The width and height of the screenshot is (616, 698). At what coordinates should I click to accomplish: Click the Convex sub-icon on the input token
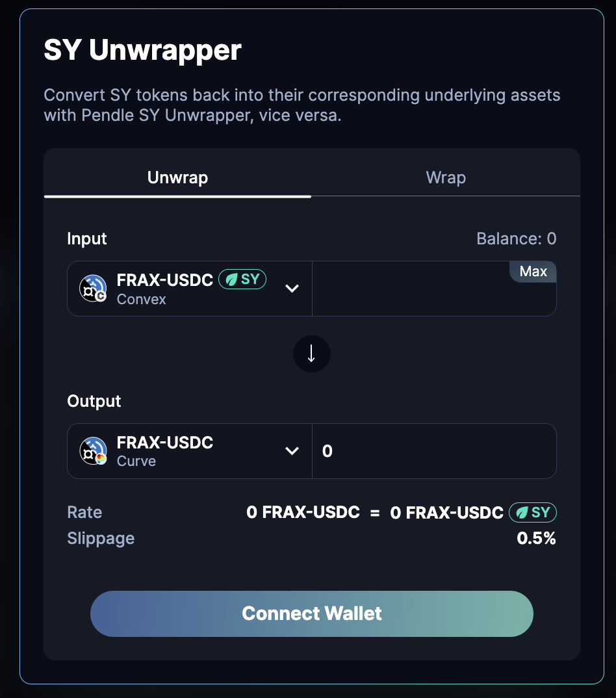pos(101,294)
